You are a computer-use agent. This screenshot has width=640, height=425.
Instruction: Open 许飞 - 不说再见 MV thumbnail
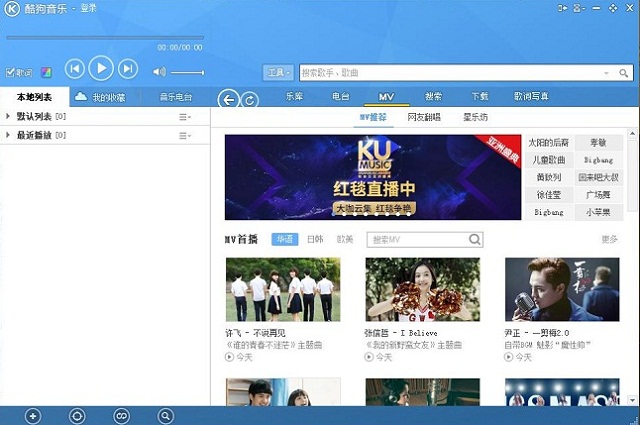coord(283,289)
